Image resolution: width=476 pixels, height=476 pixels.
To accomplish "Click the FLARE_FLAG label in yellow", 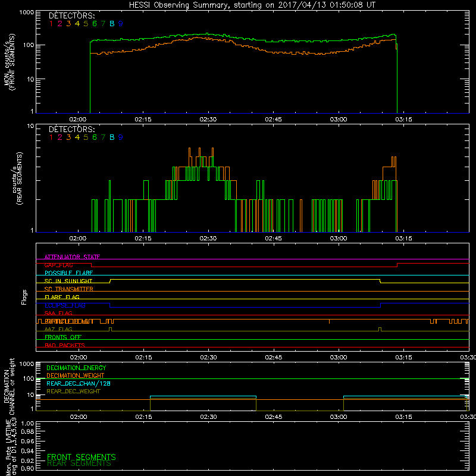I will pos(62,297).
